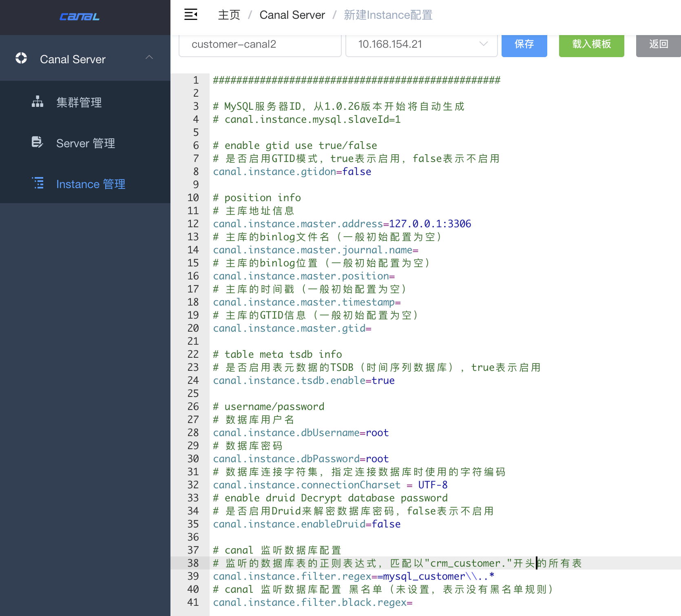The width and height of the screenshot is (681, 616).
Task: Click '# table meta tsdb info' comment
Action: point(277,354)
